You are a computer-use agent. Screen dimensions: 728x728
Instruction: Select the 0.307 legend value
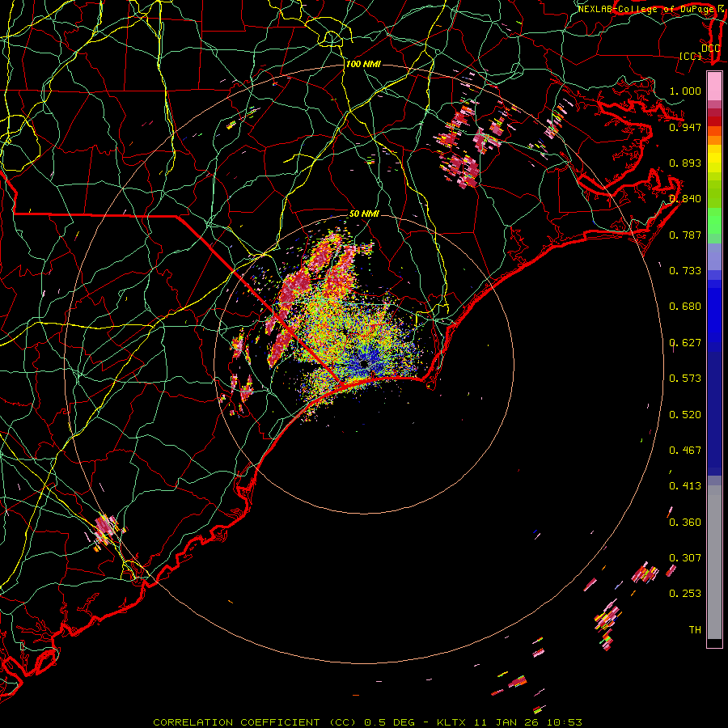(x=685, y=558)
